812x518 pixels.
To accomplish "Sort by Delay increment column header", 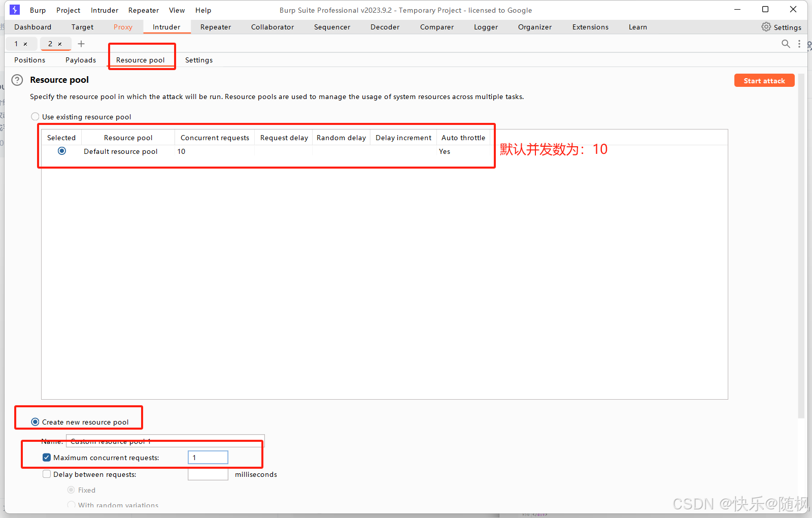I will (403, 138).
